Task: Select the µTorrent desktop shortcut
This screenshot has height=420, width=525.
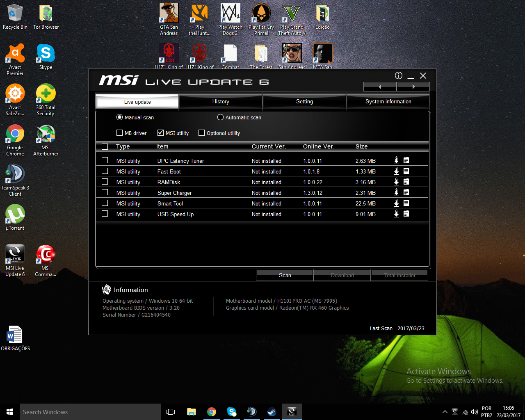Action: (x=15, y=217)
